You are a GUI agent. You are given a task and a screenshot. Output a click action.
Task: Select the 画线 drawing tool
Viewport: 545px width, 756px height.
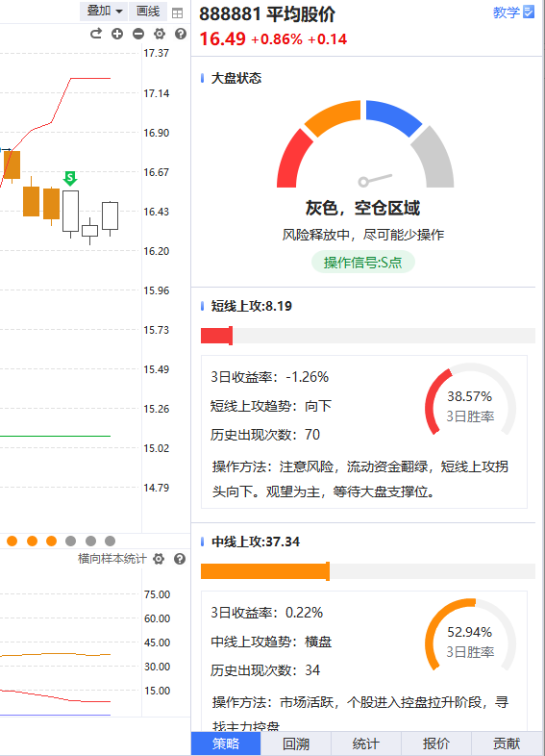tap(148, 11)
